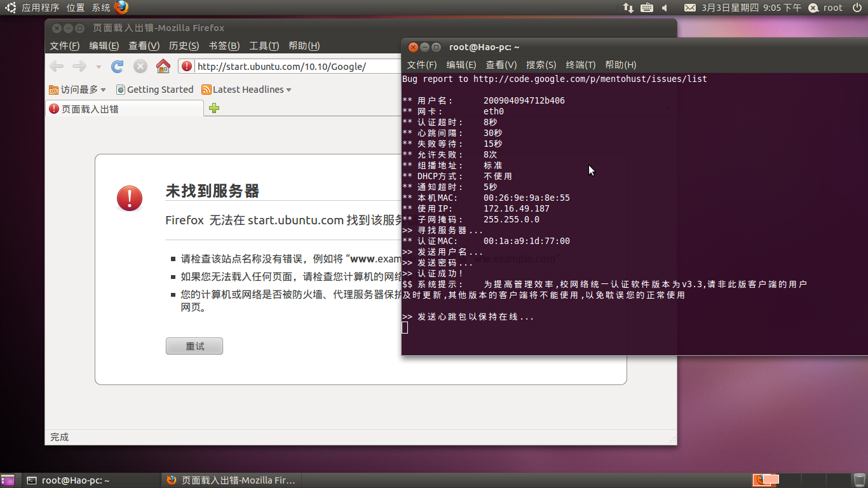
Task: Click the Firefox window resize grip
Action: point(672,440)
